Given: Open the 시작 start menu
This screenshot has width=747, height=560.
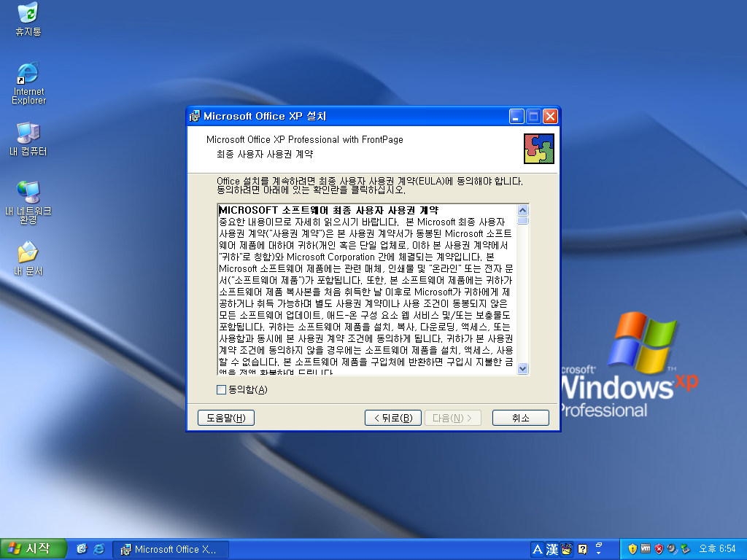Looking at the screenshot, I should click(32, 549).
